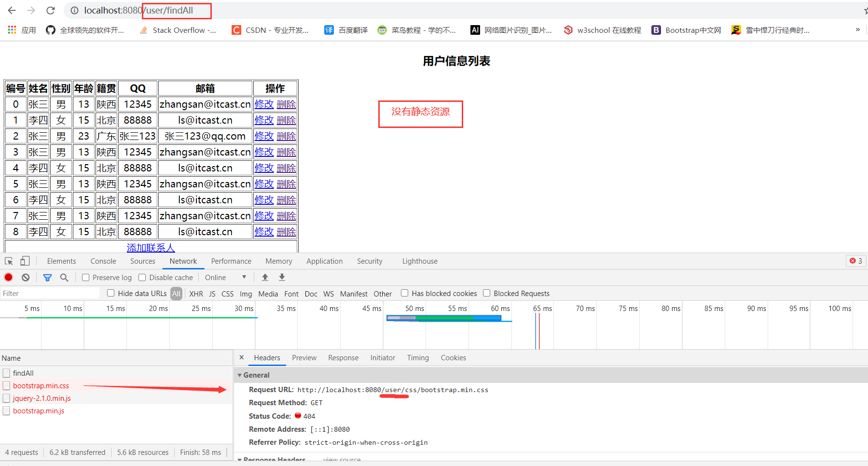Open the Online throttling dropdown

click(226, 278)
